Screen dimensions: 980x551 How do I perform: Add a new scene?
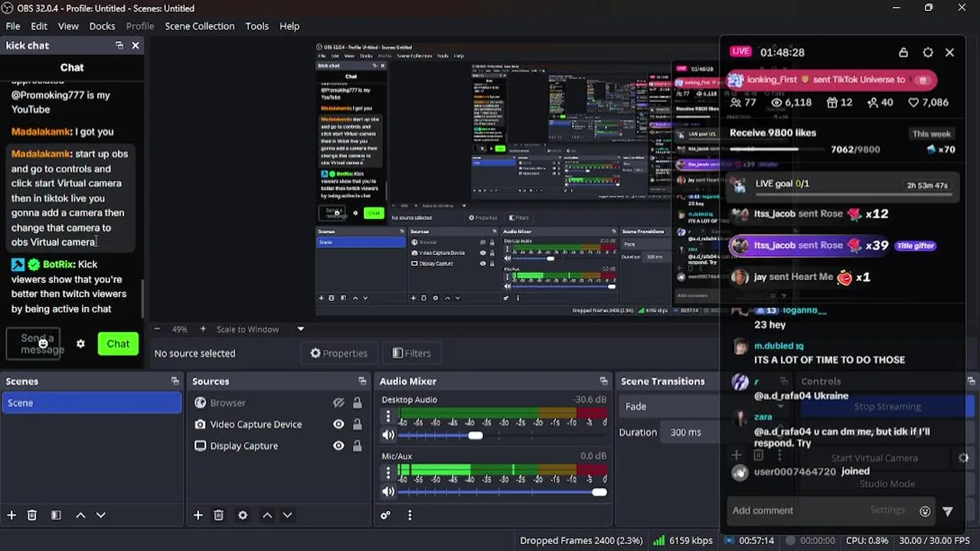(11, 515)
